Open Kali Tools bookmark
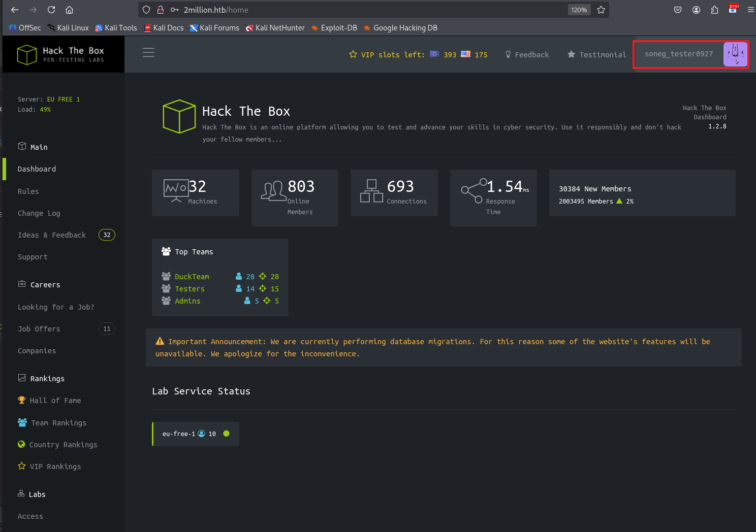 click(116, 28)
